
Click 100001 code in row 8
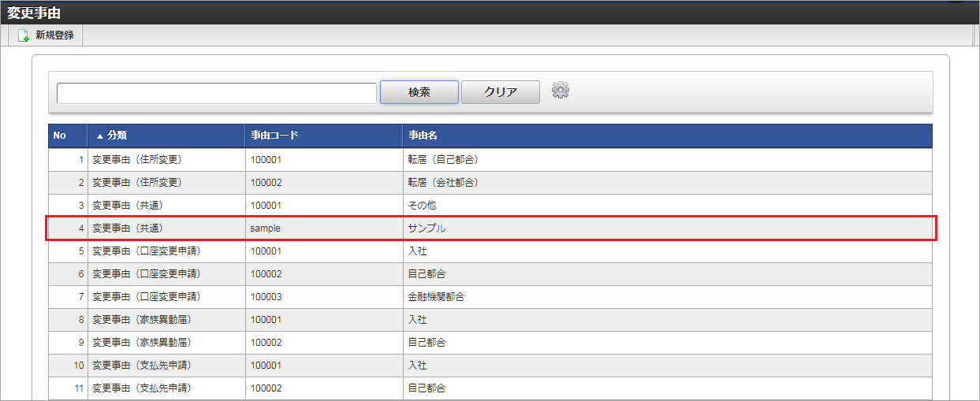266,320
